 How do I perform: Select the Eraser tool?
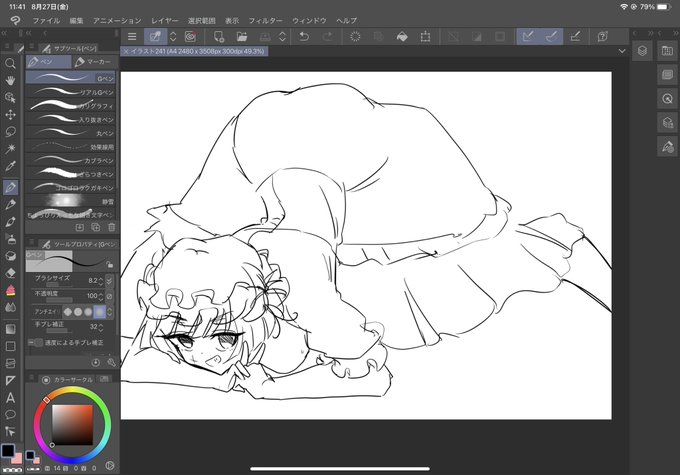click(x=10, y=273)
